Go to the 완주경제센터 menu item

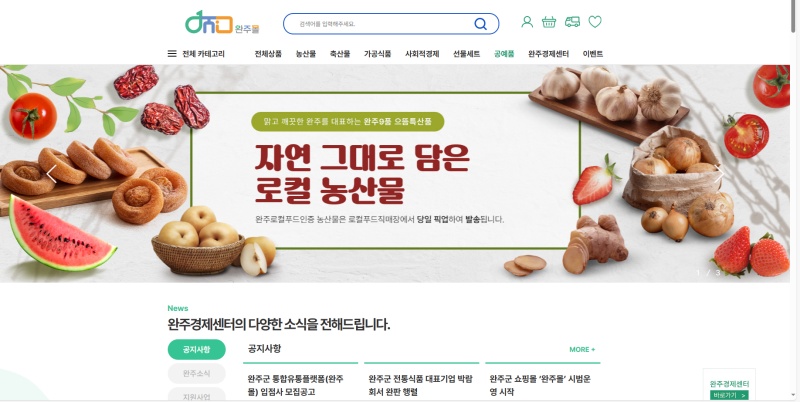[548, 54]
